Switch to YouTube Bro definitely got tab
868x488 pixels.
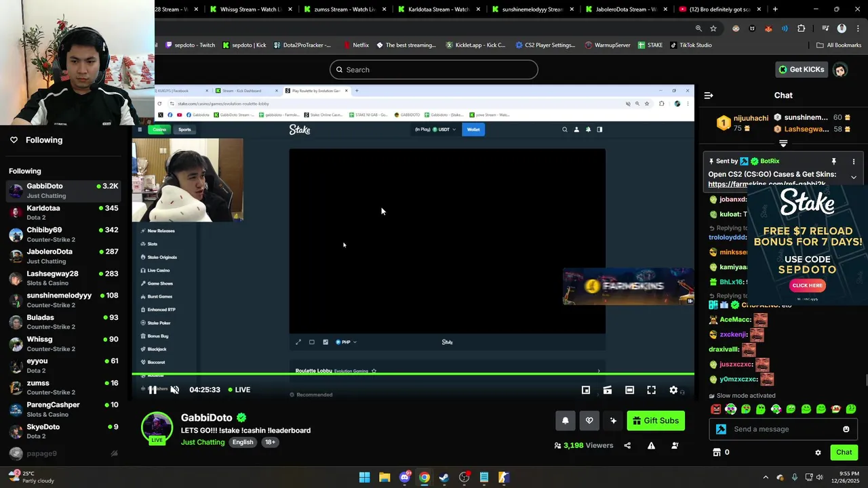tap(719, 9)
